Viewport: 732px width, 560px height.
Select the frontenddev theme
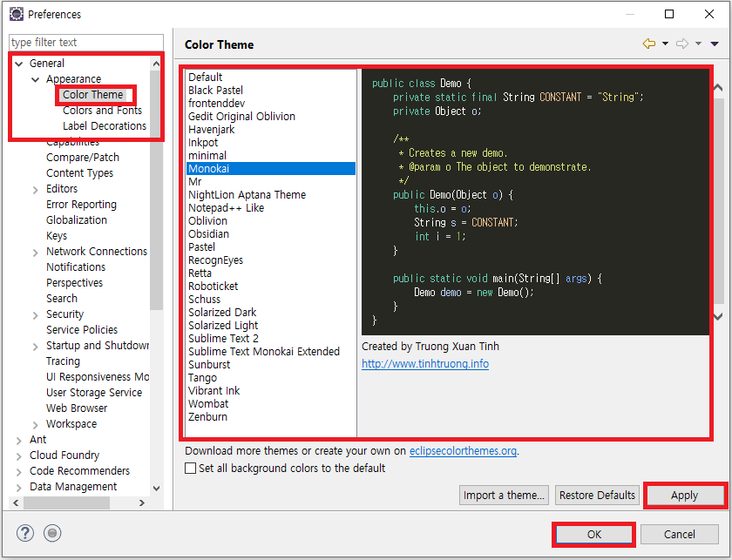tap(271, 103)
